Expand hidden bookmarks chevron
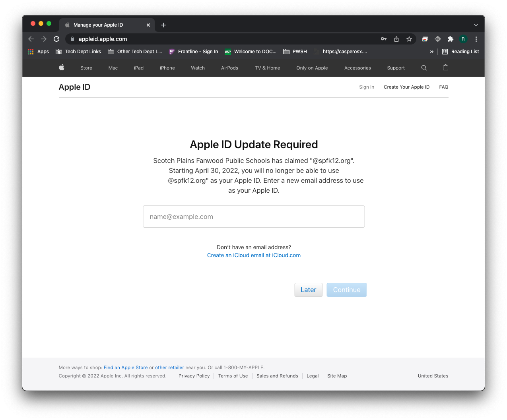This screenshot has width=507, height=420. (431, 52)
